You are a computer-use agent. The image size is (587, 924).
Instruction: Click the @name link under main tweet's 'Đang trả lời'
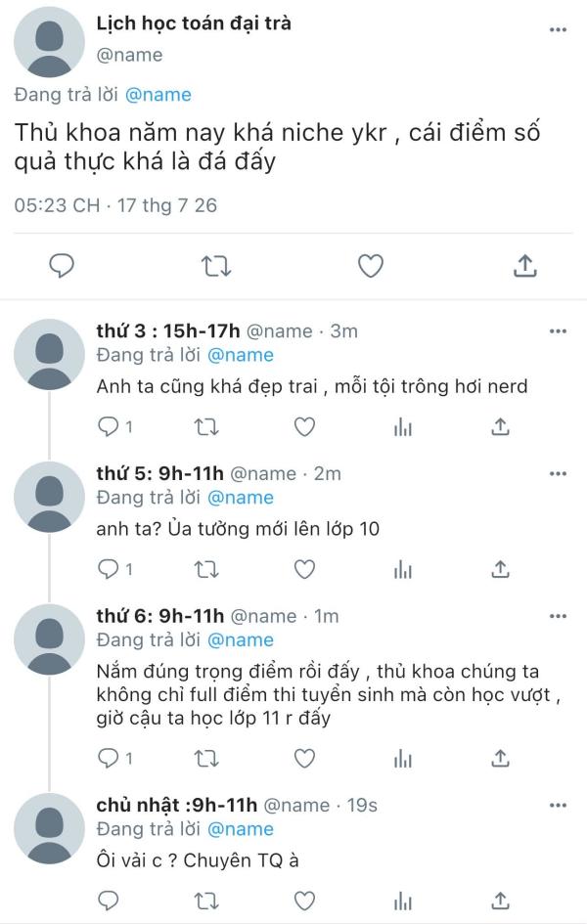point(158,95)
